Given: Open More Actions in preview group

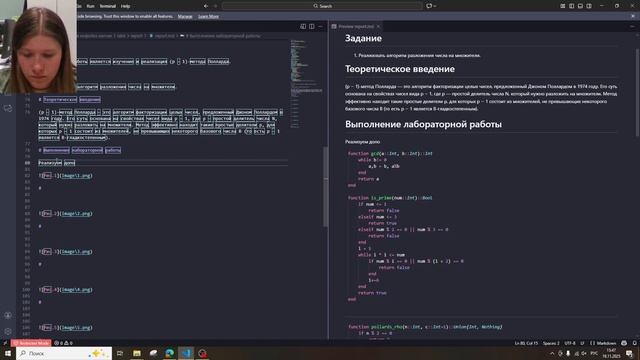Looking at the screenshot, I should [632, 27].
